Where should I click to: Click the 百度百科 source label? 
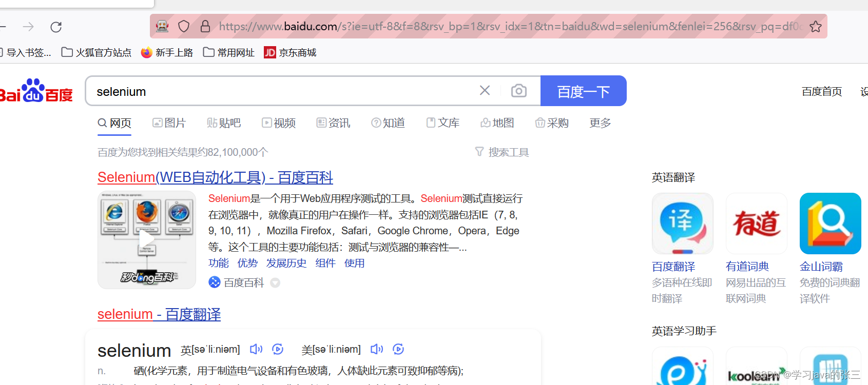click(244, 282)
